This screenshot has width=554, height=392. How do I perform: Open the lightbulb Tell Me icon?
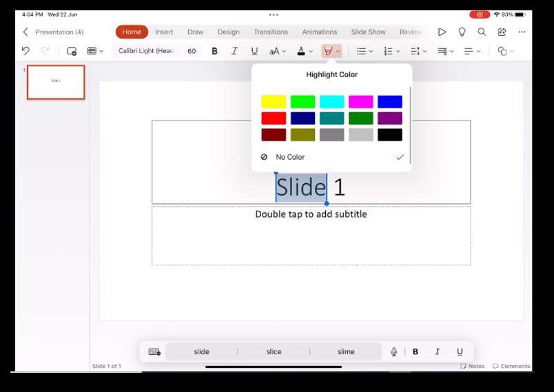462,32
